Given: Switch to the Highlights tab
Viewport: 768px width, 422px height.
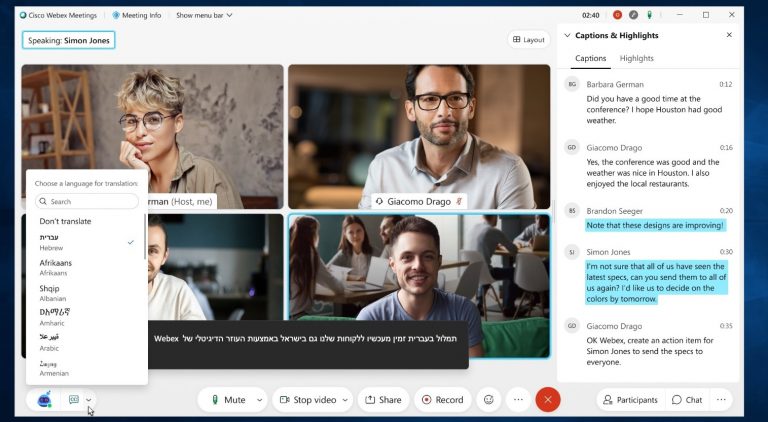Looking at the screenshot, I should (636, 58).
